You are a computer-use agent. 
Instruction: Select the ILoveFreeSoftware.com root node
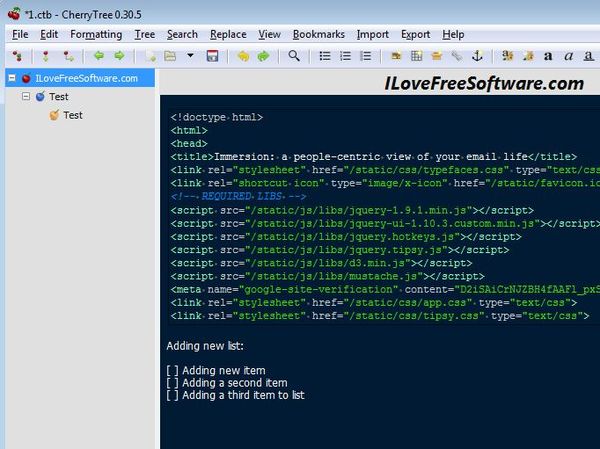pos(86,78)
